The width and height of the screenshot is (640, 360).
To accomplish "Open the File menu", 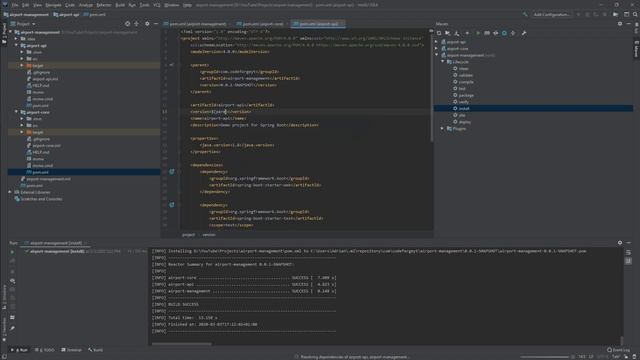I will tap(15, 5).
